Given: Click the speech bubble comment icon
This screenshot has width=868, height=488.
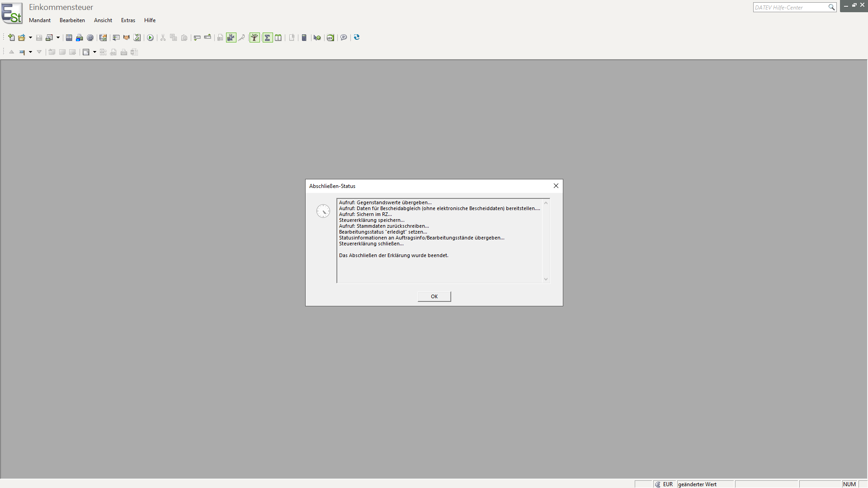Looking at the screenshot, I should click(344, 38).
